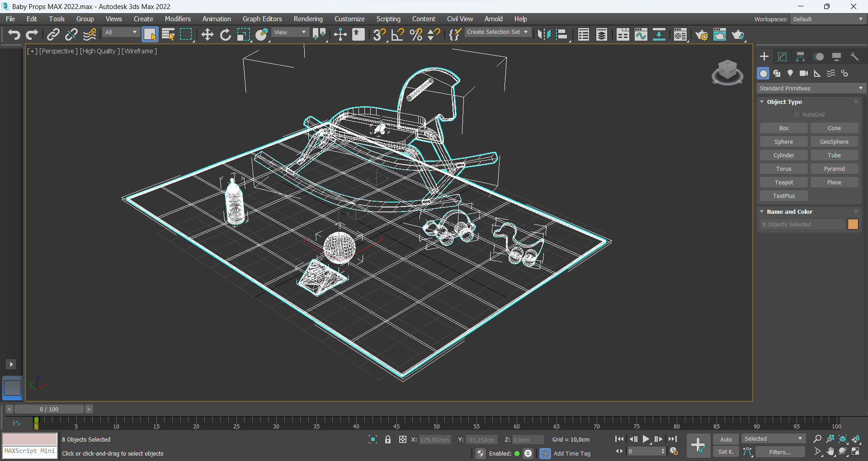Viewport: 868px width, 461px height.
Task: Open the Default workspaces dropdown
Action: click(x=828, y=19)
